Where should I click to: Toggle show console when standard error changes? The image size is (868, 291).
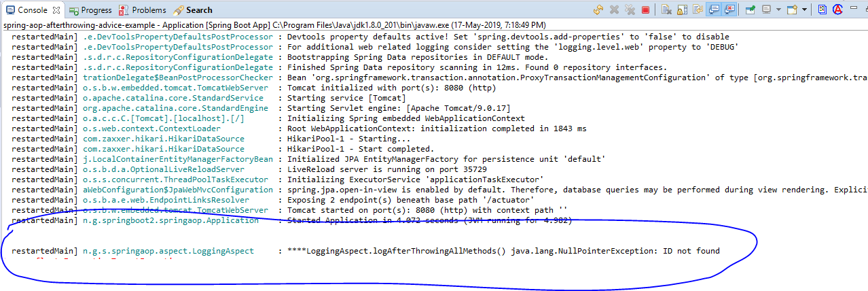729,10
